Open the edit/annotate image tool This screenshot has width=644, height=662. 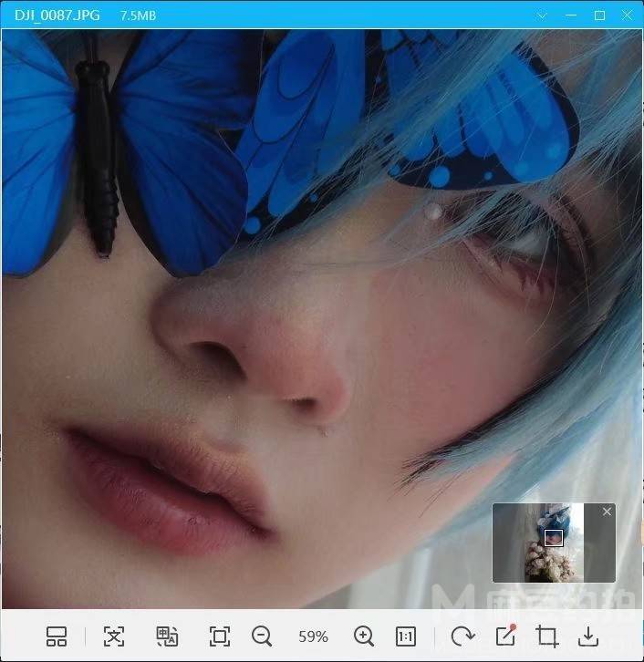(506, 636)
